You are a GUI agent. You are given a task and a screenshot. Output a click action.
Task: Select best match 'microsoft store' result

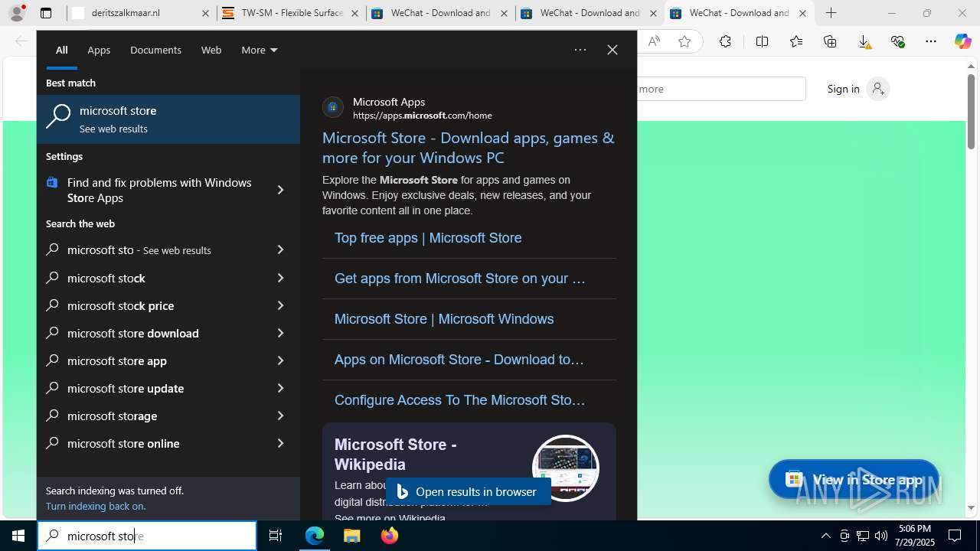tap(168, 119)
